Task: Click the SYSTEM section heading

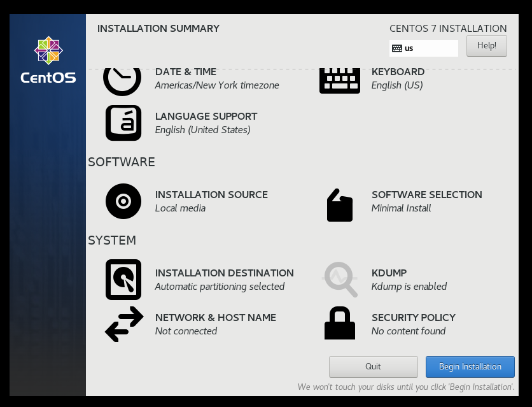Action: (x=112, y=240)
